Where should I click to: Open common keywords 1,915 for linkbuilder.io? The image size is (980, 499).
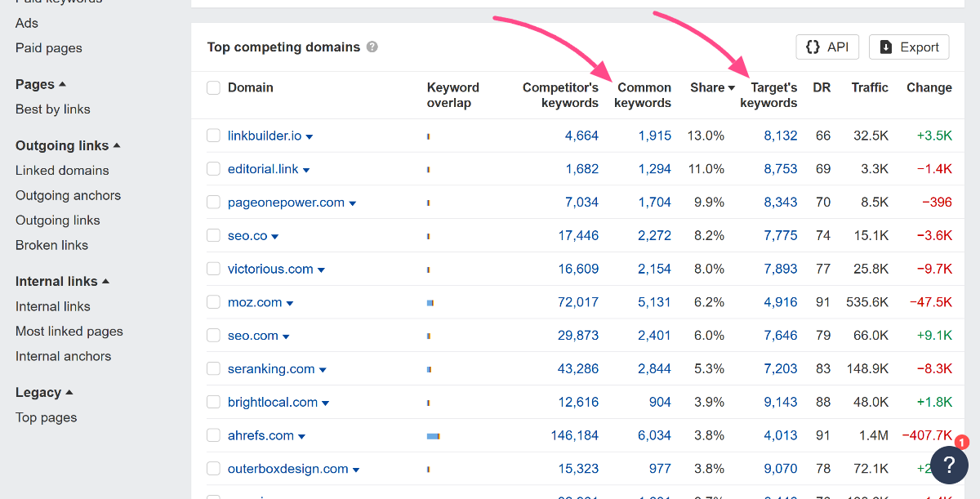click(655, 136)
